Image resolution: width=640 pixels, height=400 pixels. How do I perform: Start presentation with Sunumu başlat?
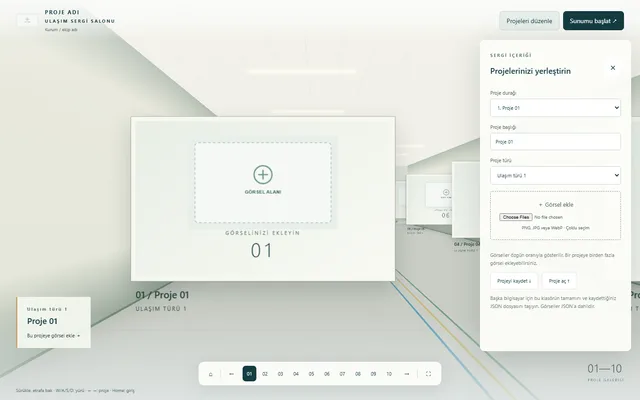[593, 21]
